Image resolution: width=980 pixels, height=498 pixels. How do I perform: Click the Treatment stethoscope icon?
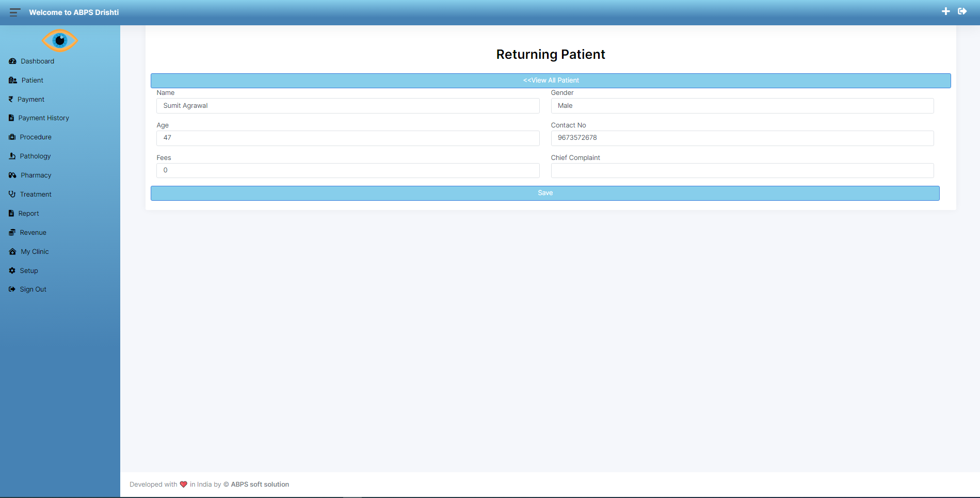[12, 194]
